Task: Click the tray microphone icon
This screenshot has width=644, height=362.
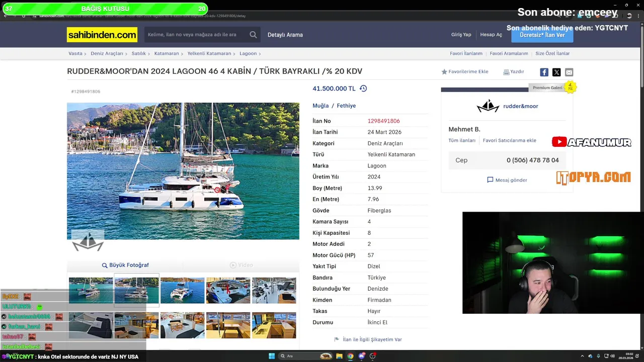Action: [x=598, y=356]
